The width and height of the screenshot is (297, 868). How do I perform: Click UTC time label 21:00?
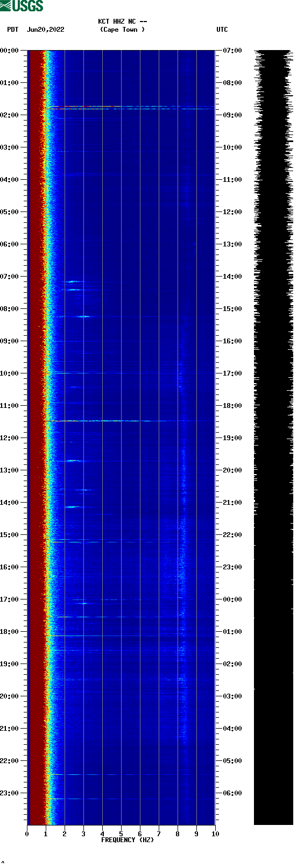(x=232, y=503)
